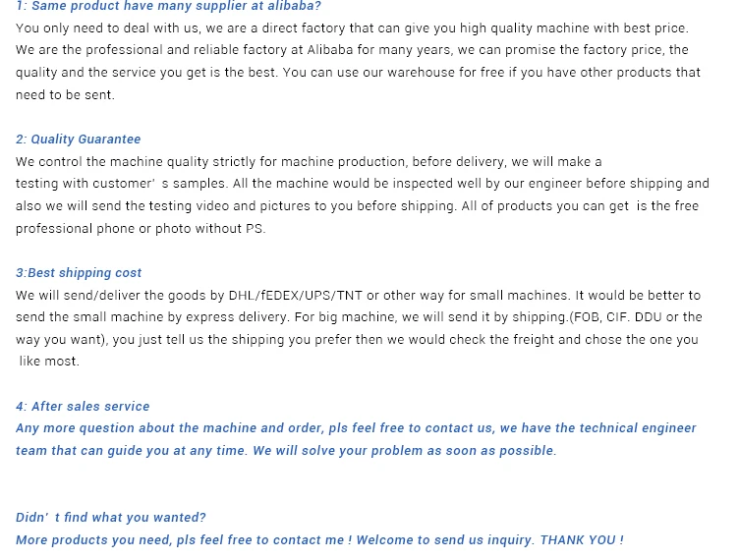The height and width of the screenshot is (560, 739).
Task: Click 'need to be sent.' line
Action: [x=65, y=94]
